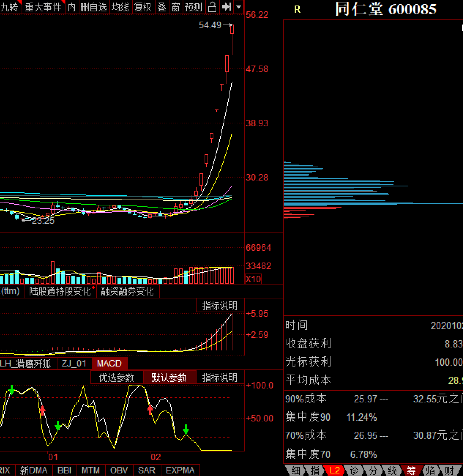This screenshot has height=476, width=463.
Task: Switch to 融资融券变化 tab
Action: [x=128, y=291]
